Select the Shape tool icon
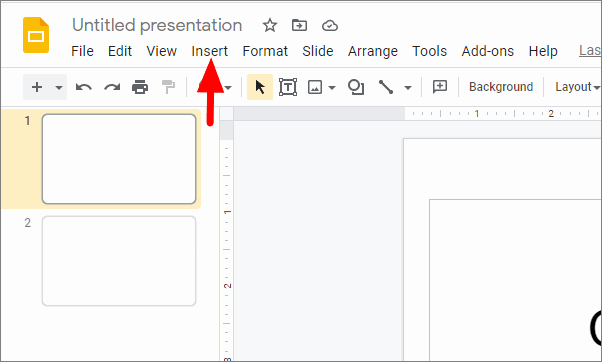 [x=356, y=87]
